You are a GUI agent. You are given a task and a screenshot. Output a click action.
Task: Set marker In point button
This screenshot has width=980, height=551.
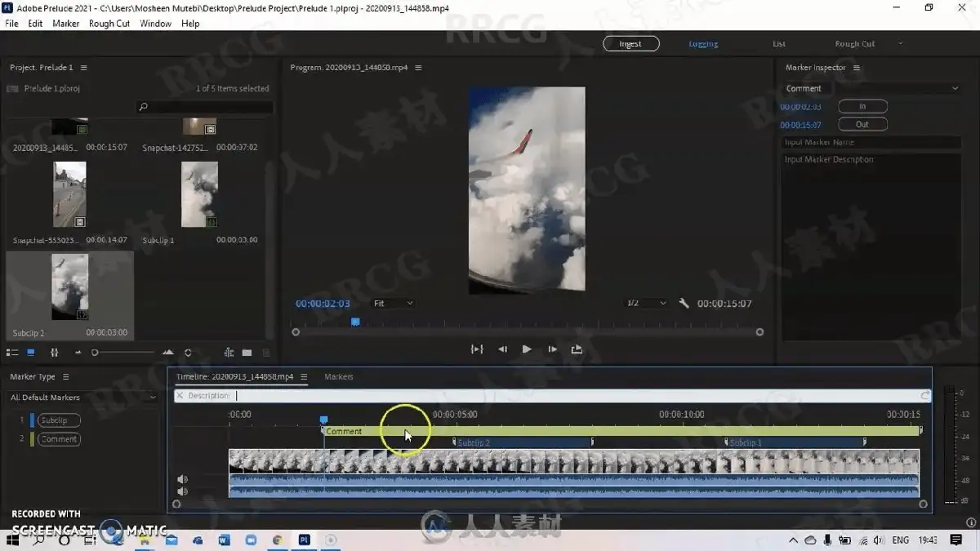[x=862, y=106]
